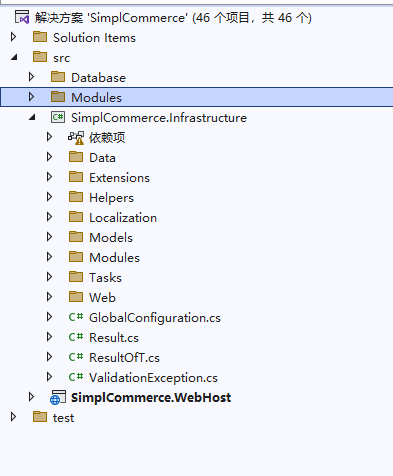Select the bold "SimplCommerce.WebHost" project label

click(151, 398)
